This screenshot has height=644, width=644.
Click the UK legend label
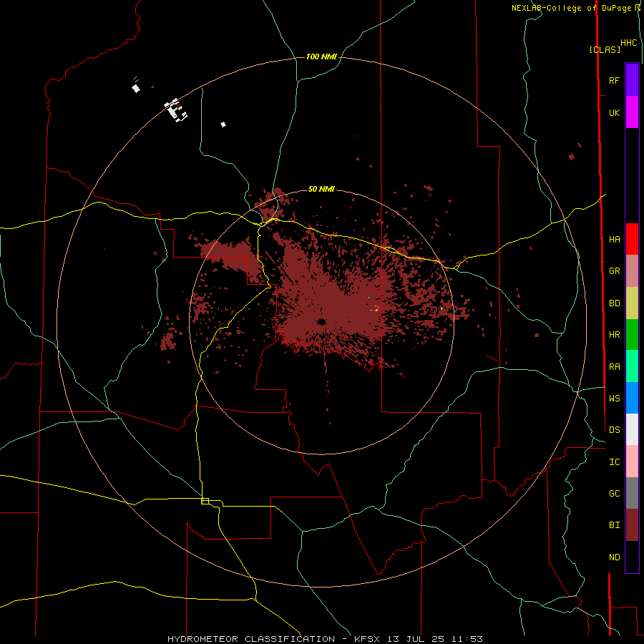(x=614, y=112)
